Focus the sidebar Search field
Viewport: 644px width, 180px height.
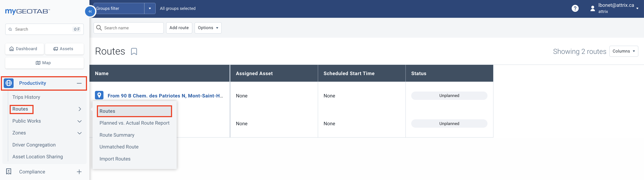(44, 29)
